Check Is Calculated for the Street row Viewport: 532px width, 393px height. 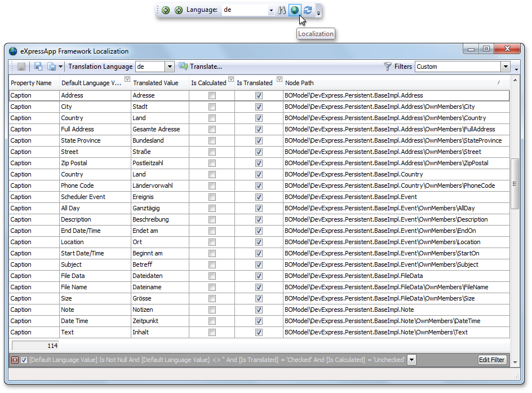point(212,152)
